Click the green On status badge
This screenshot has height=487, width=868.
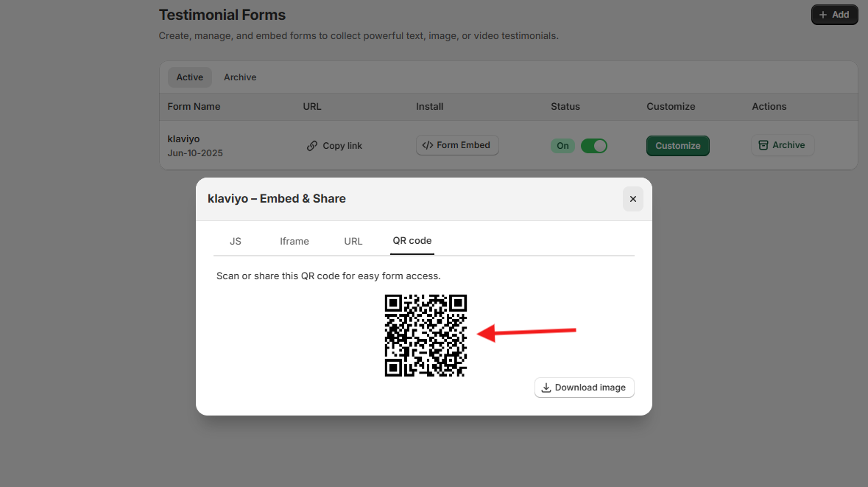coord(562,146)
